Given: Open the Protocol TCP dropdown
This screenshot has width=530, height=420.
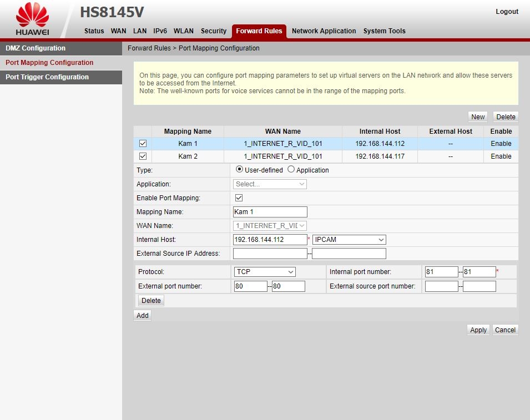Looking at the screenshot, I should pos(265,272).
